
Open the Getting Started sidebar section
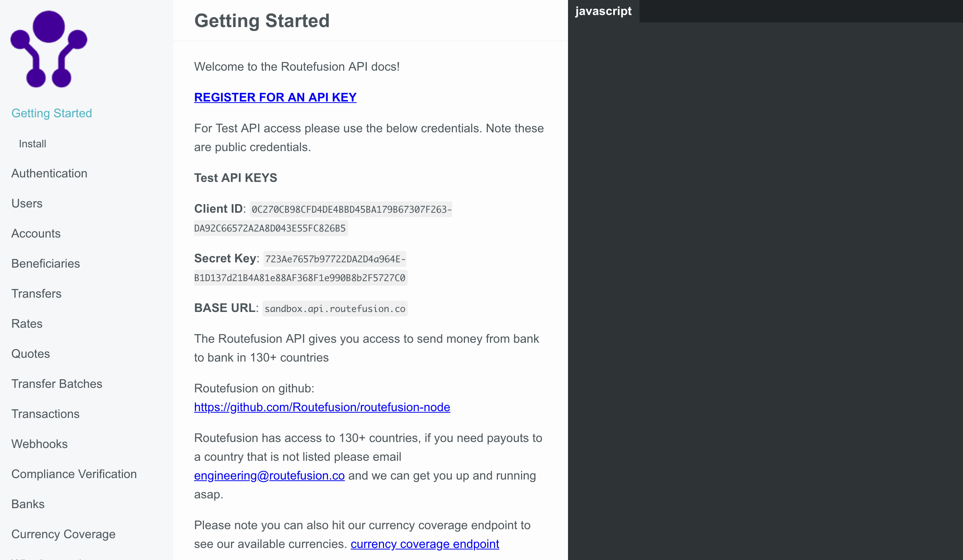[x=52, y=114]
